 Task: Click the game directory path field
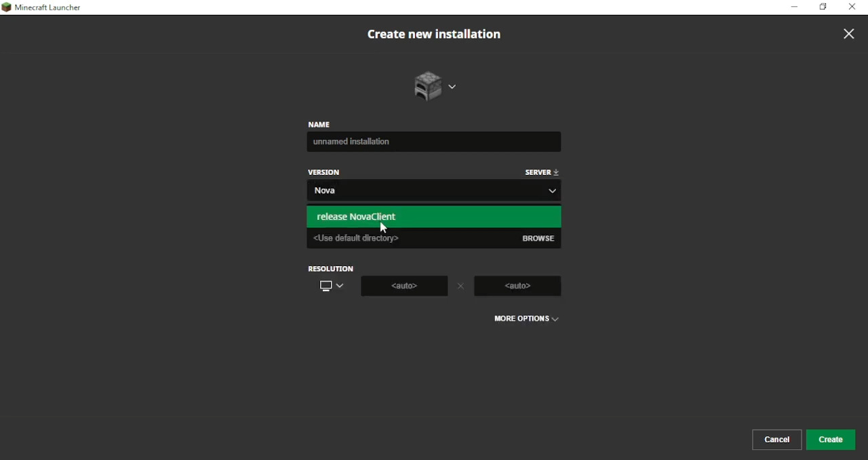tap(414, 239)
